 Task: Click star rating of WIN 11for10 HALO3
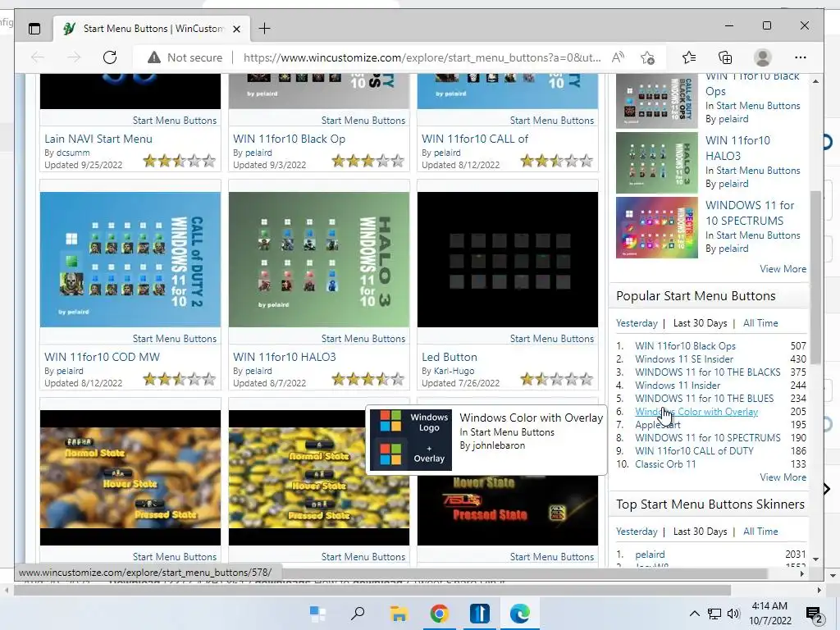(368, 379)
